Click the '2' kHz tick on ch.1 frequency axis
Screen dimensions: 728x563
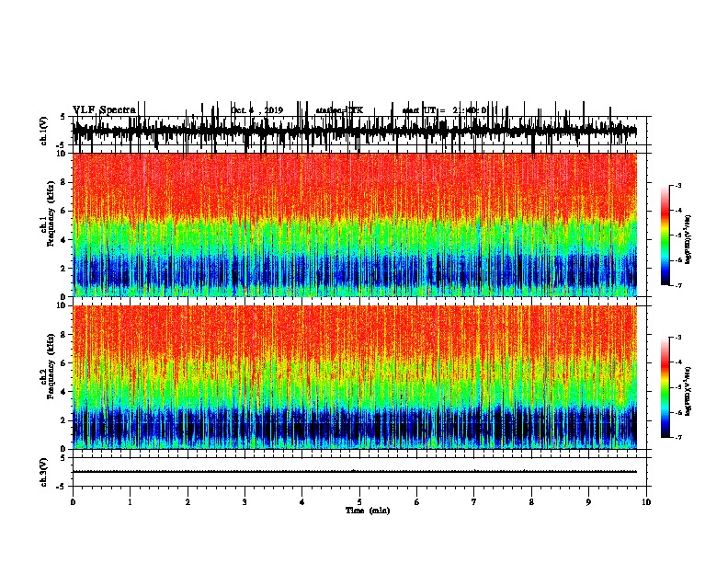click(x=64, y=268)
